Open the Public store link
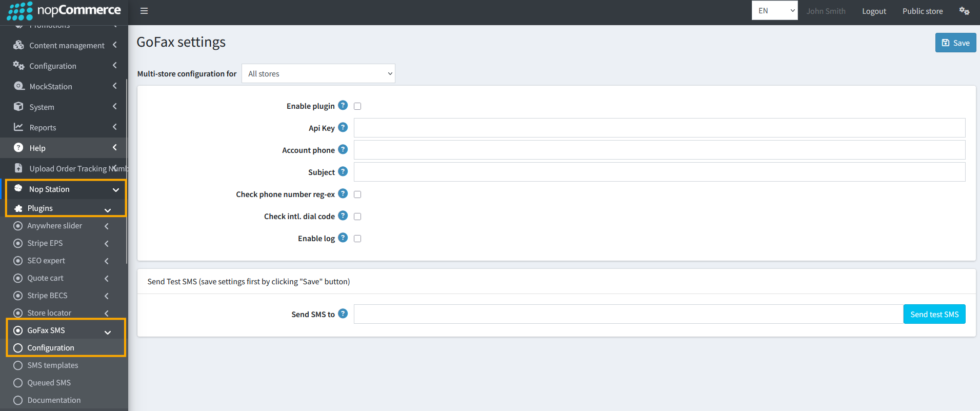 point(923,11)
